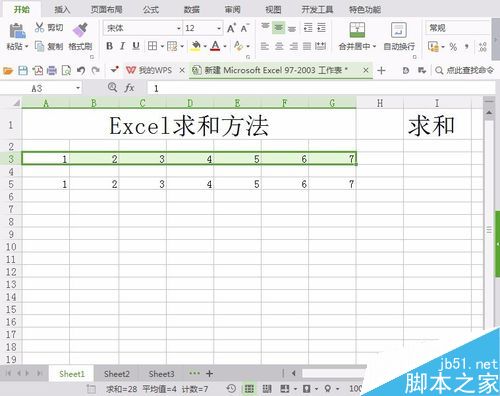Click the redo arrow

96,71
